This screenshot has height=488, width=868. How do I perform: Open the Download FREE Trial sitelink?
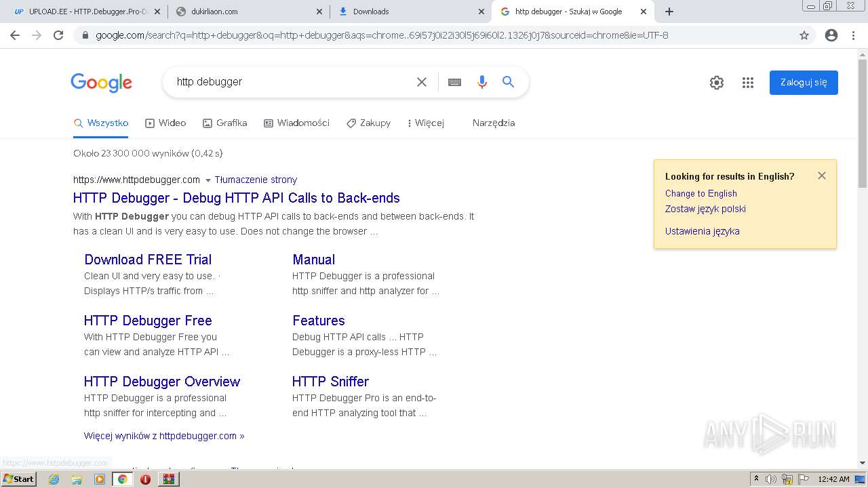coord(148,260)
